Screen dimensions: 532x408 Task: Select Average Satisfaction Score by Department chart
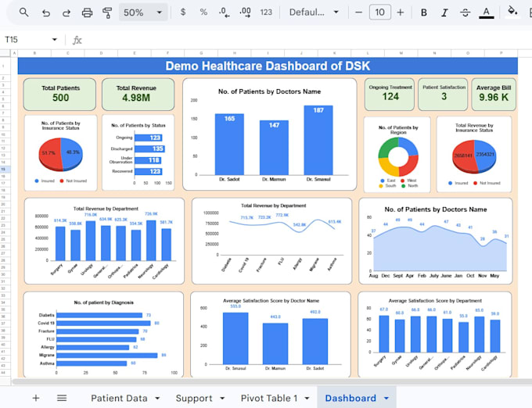click(435, 335)
